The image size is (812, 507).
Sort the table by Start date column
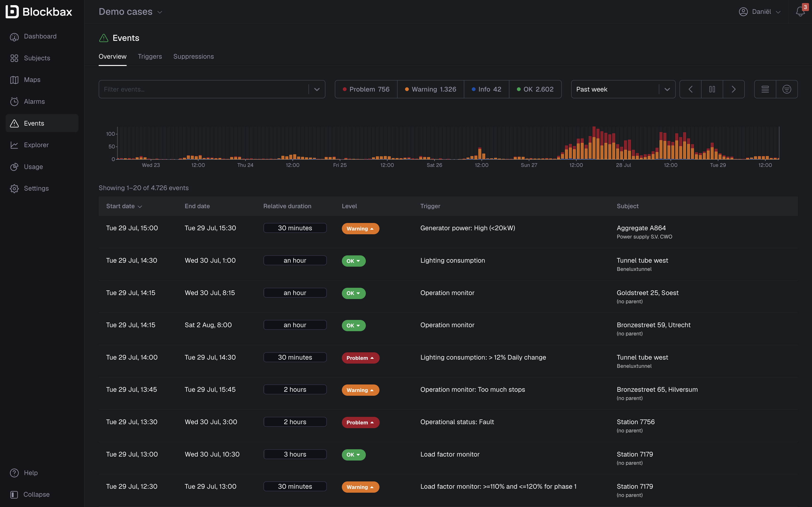pyautogui.click(x=124, y=206)
